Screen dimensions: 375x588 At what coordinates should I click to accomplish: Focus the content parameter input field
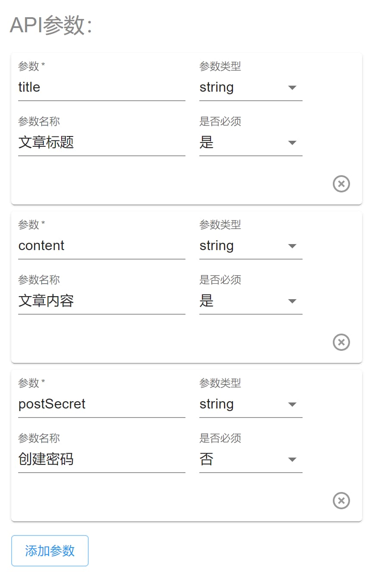coord(102,246)
